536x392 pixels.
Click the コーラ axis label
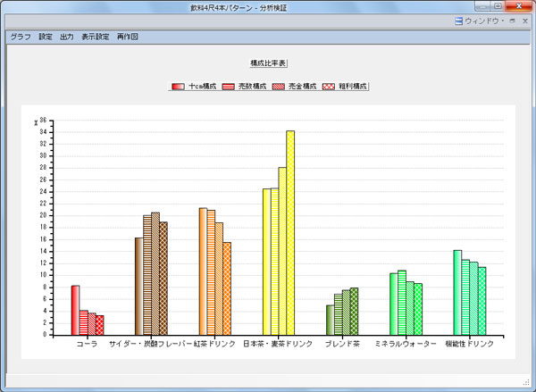click(x=87, y=344)
